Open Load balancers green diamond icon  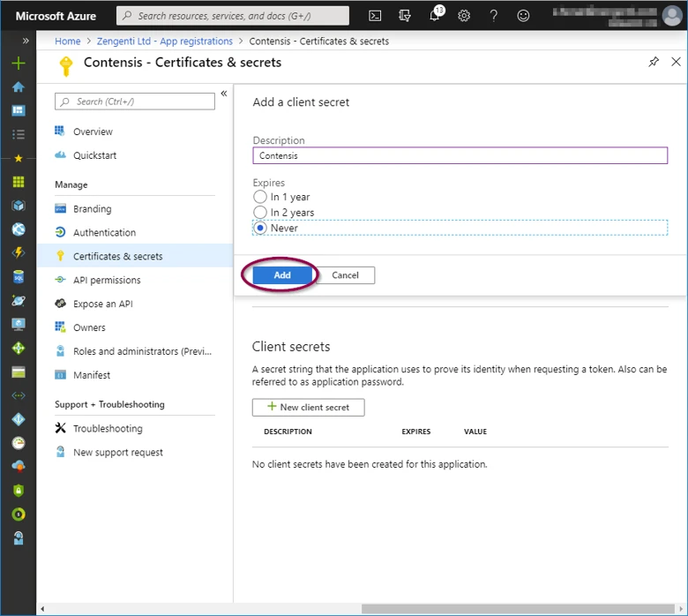[19, 349]
